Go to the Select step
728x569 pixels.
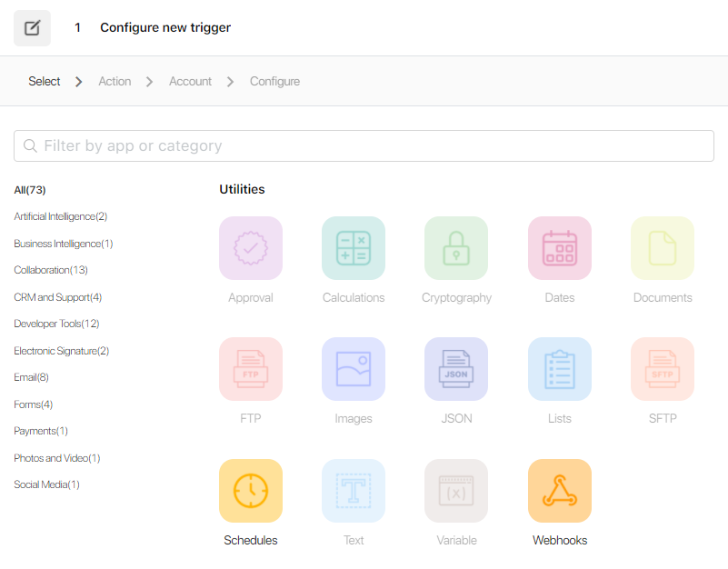[x=45, y=81]
